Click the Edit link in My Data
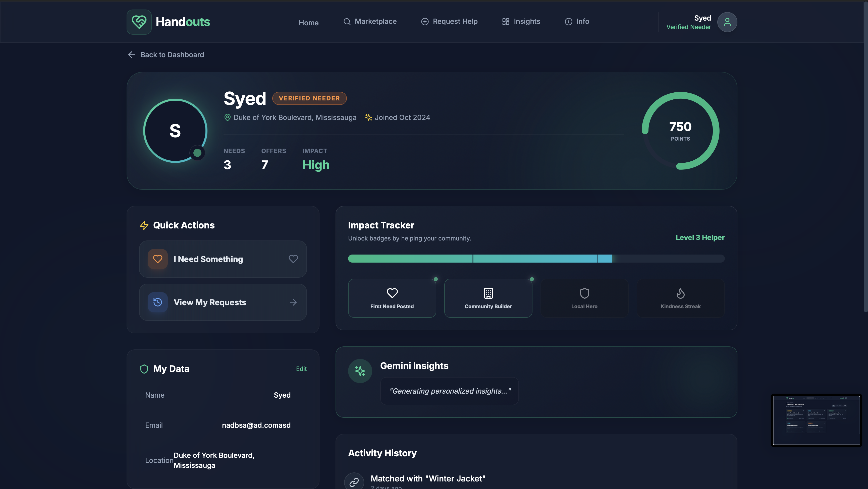Screen dimensions: 868x489 [301, 369]
